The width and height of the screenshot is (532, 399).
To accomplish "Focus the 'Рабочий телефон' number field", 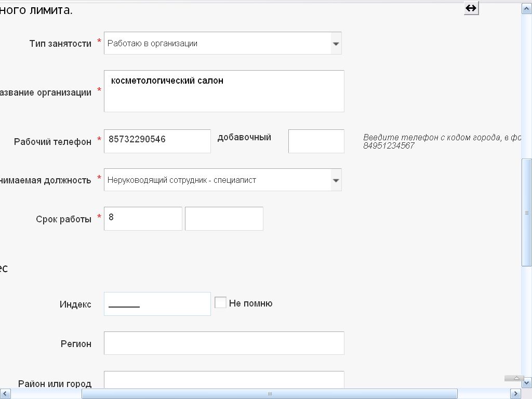I will tap(157, 141).
